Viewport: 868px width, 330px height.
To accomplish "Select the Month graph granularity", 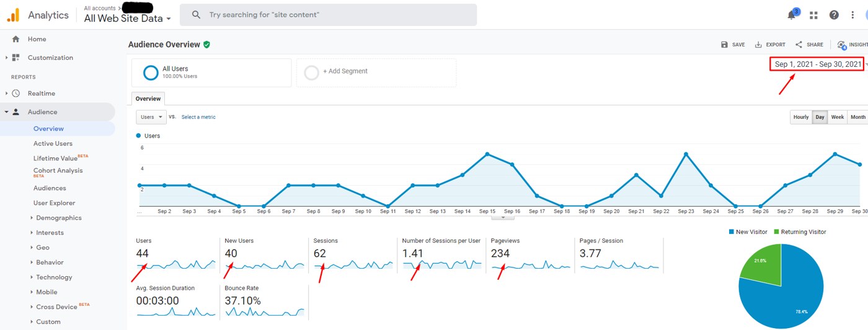I will [x=858, y=117].
